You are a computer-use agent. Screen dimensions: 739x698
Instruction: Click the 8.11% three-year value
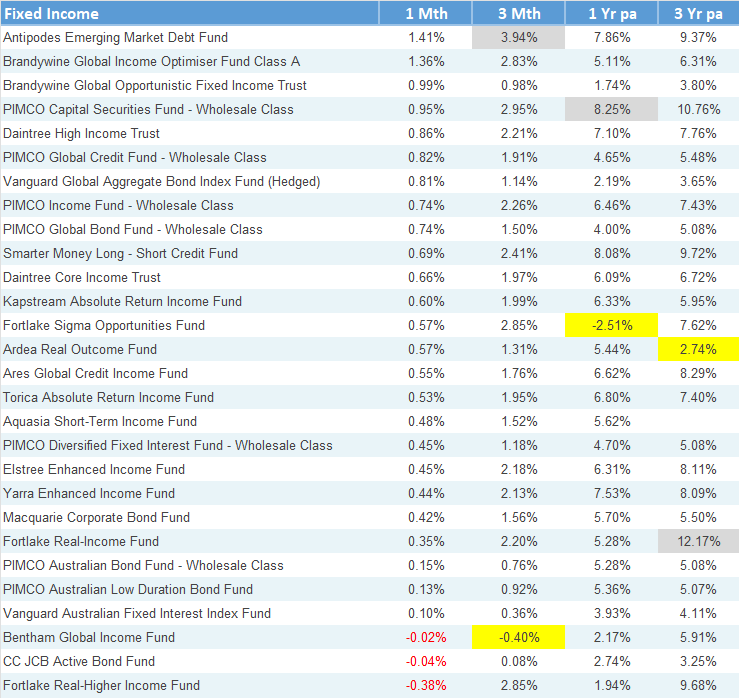pyautogui.click(x=698, y=469)
